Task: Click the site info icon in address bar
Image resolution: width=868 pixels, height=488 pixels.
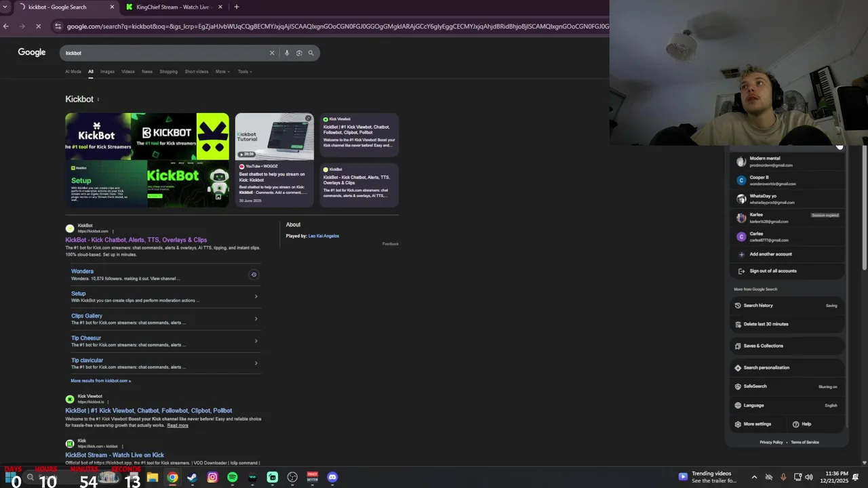Action: click(58, 26)
